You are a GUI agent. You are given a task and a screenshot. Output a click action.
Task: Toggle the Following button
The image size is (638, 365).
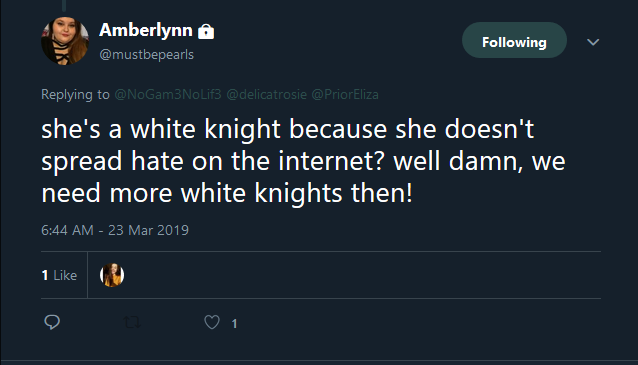514,40
